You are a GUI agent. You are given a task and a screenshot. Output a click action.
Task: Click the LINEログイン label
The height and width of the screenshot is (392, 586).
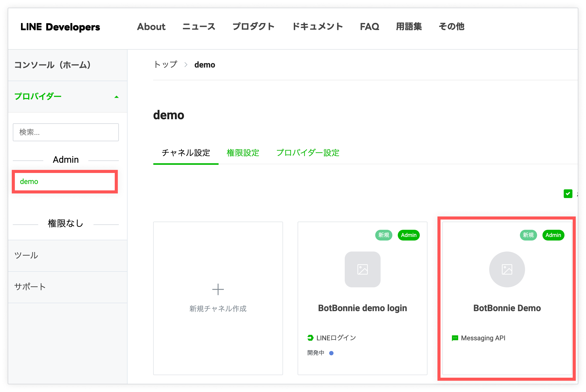[x=336, y=338]
